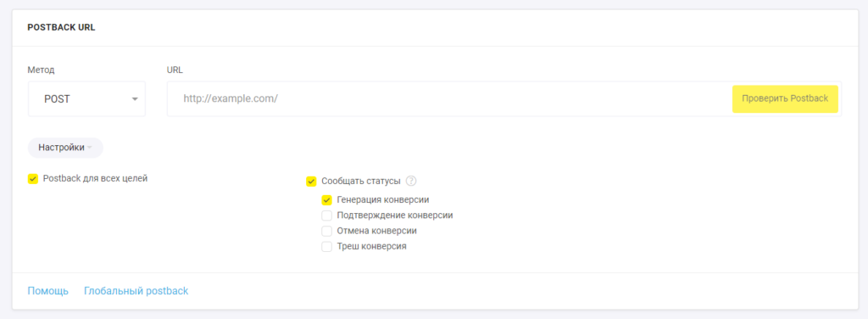
Task: Uncheck the Сообщать статусы checkbox
Action: coord(312,181)
